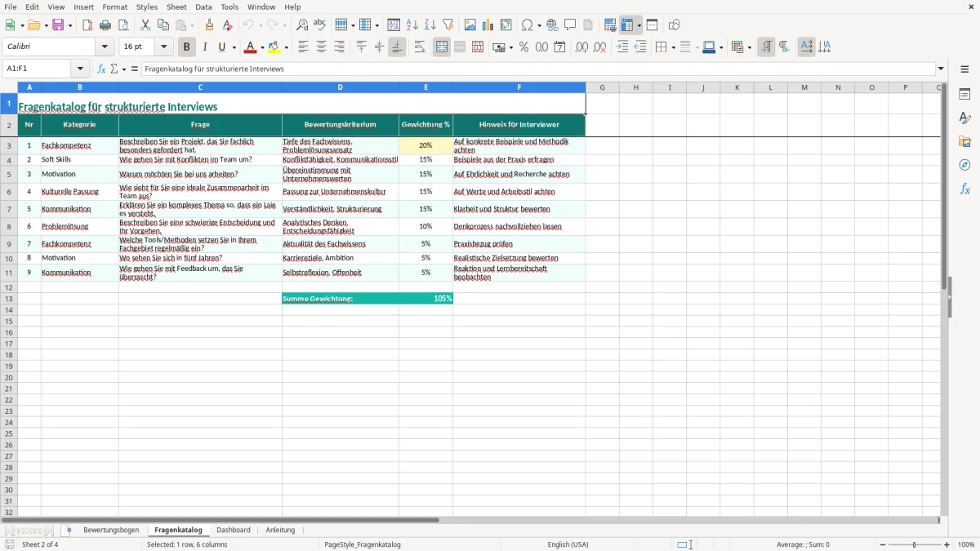The height and width of the screenshot is (551, 980).
Task: Open Print Preview
Action: [123, 25]
